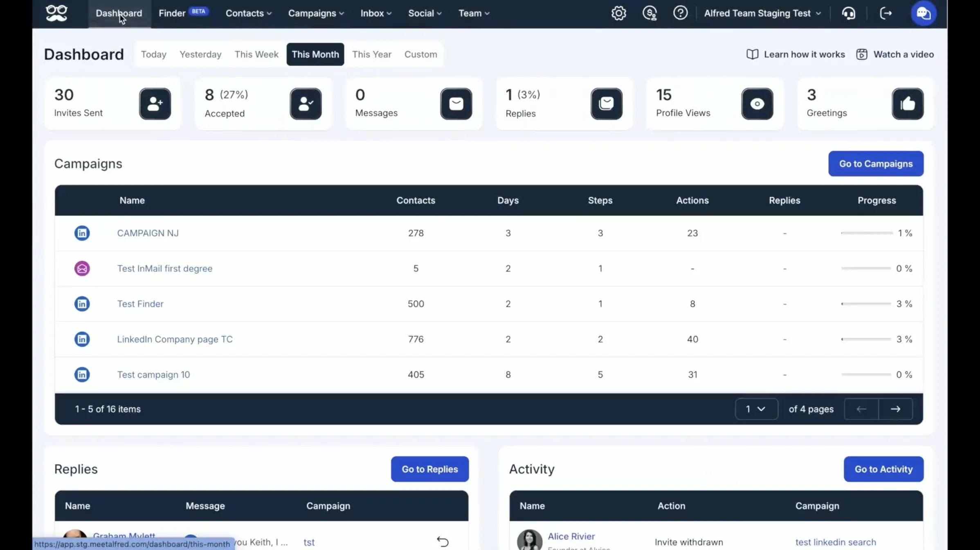Open the CAMPAIGN NJ link
Screen dimensions: 980x550
[148, 233]
